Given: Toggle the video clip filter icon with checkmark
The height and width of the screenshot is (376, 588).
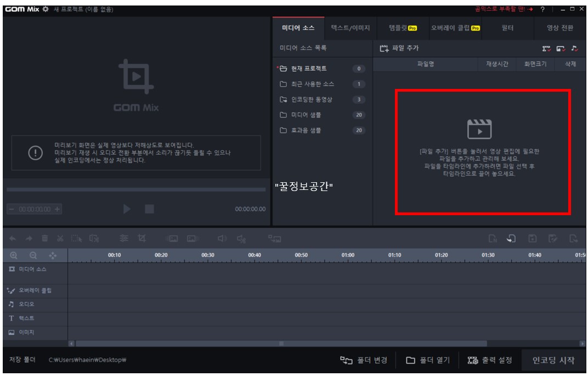Looking at the screenshot, I should [x=546, y=48].
